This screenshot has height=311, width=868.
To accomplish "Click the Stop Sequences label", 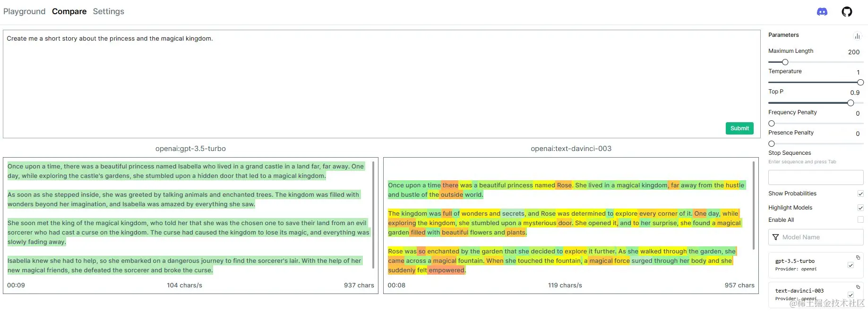I will 790,153.
